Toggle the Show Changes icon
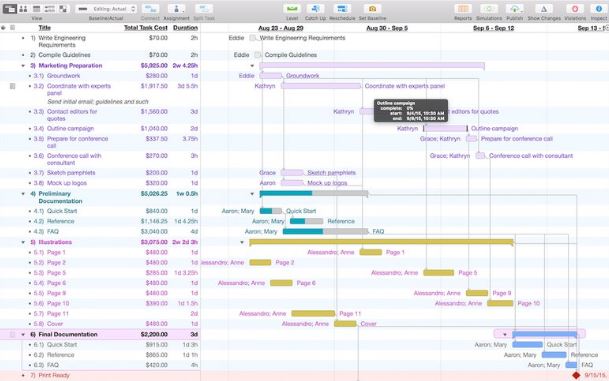Screen dimensions: 609x381 pyautogui.click(x=544, y=9)
